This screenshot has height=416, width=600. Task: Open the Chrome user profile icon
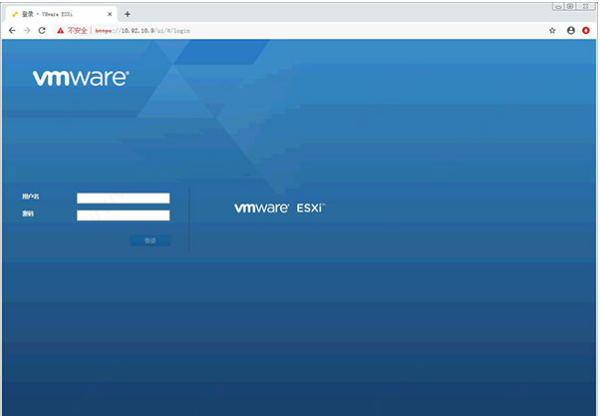(571, 31)
